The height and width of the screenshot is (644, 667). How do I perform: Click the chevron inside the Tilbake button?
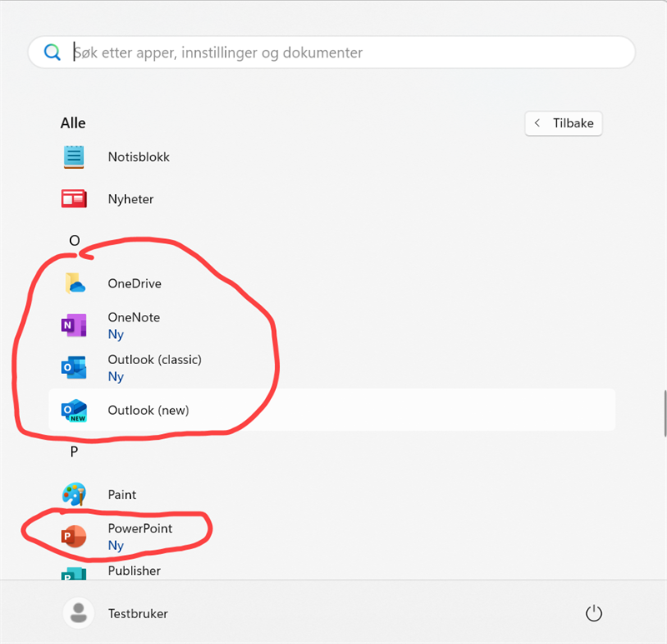[537, 123]
